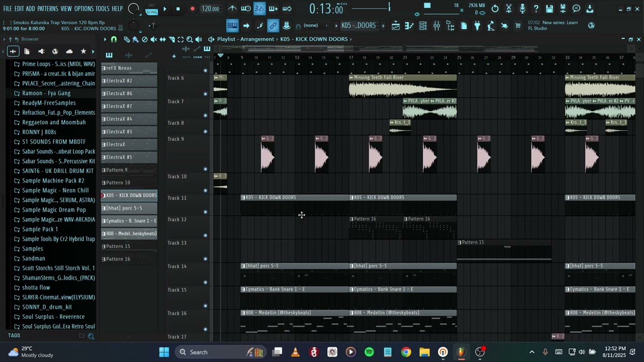Screen dimensions: 644x362
Task: Open the FILE menu
Action: coord(8,9)
